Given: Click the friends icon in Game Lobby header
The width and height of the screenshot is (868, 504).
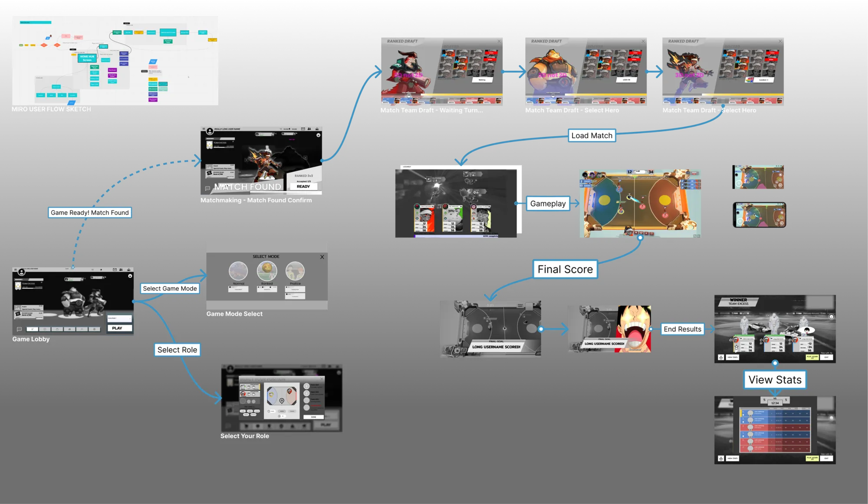Looking at the screenshot, I should coord(121,269).
